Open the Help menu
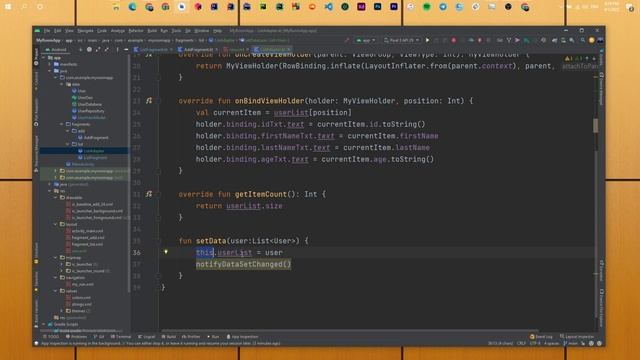640x360 pixels. point(218,31)
